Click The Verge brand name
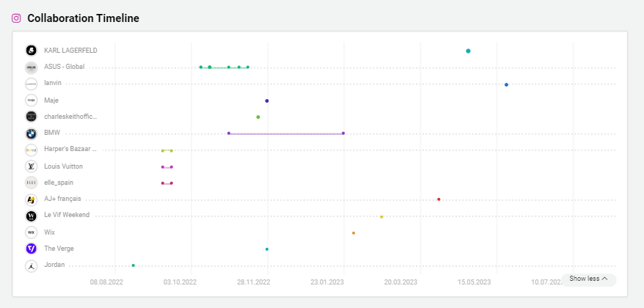This screenshot has height=308, width=644. tap(59, 249)
